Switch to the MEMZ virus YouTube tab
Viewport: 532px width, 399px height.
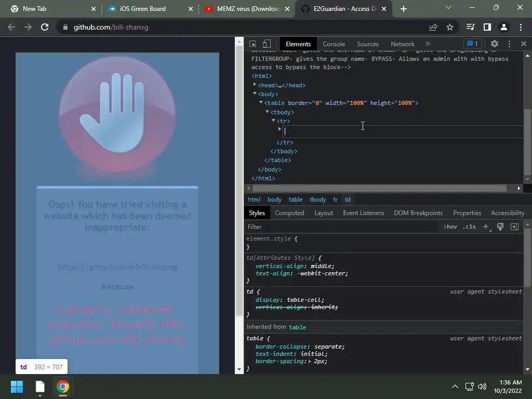point(247,9)
